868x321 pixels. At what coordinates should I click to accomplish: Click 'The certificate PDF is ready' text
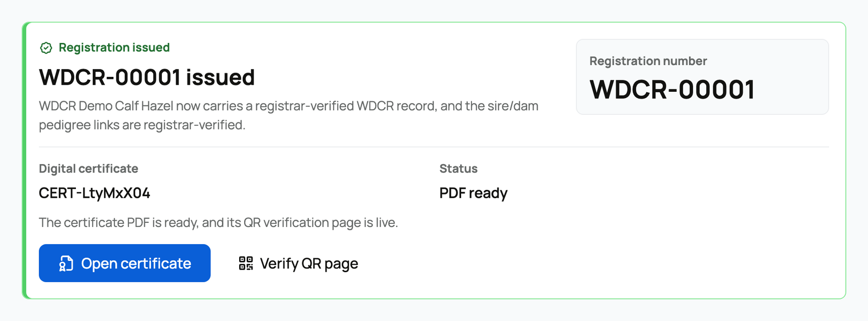point(118,223)
